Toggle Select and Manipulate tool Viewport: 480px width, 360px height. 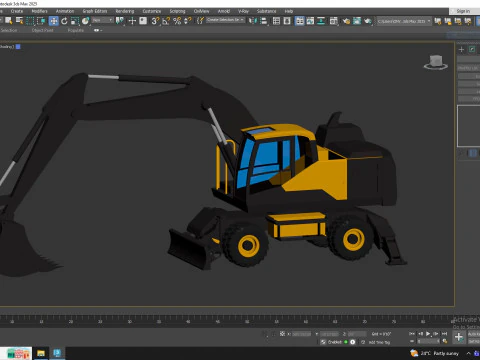click(x=132, y=21)
